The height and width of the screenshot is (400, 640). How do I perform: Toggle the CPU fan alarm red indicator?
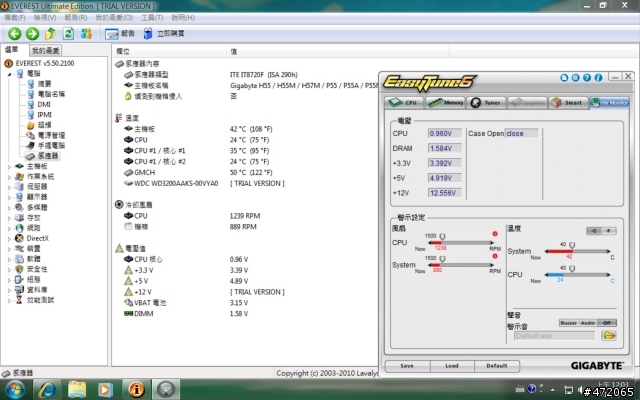pyautogui.click(x=495, y=234)
